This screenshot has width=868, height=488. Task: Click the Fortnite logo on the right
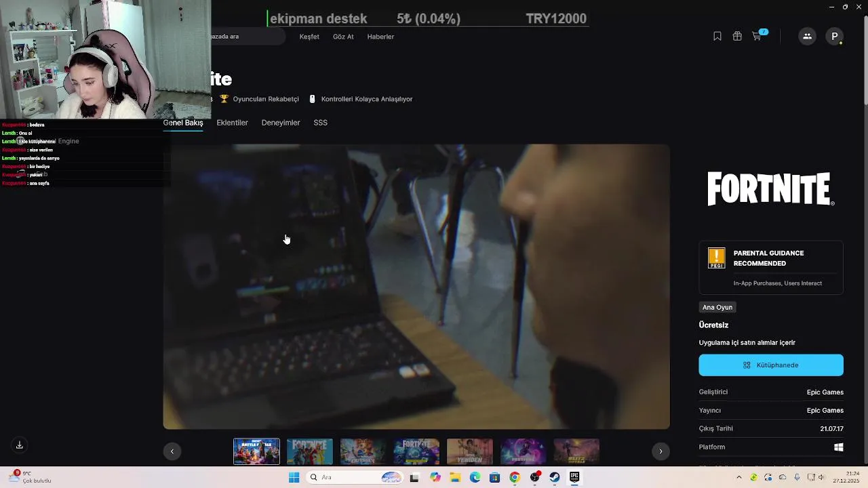771,189
